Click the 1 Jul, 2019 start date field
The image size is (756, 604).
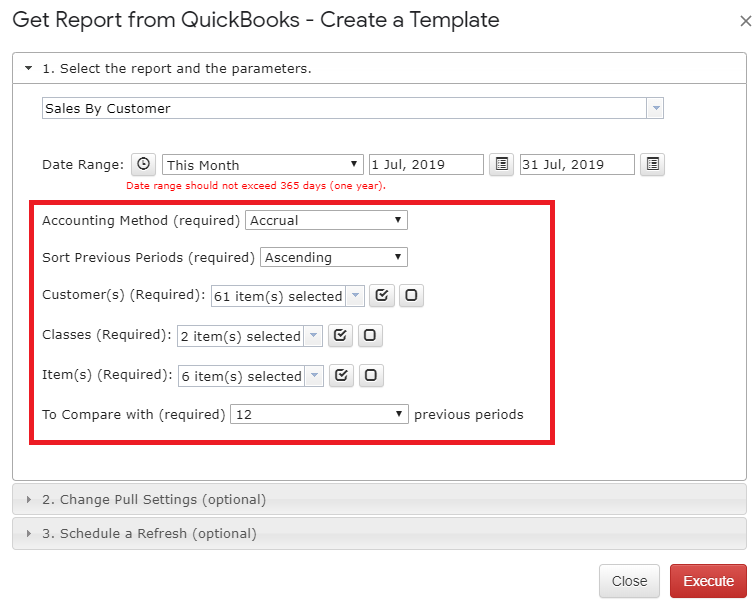(426, 164)
